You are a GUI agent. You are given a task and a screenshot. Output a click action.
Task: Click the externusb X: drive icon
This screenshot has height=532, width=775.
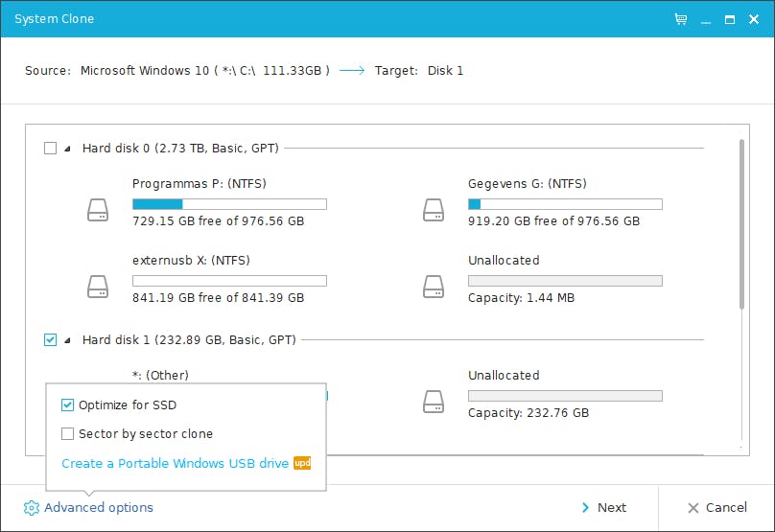(98, 286)
